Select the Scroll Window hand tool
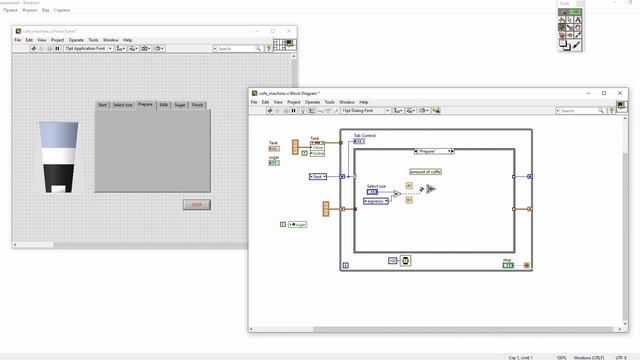The width and height of the screenshot is (640, 360). click(578, 27)
